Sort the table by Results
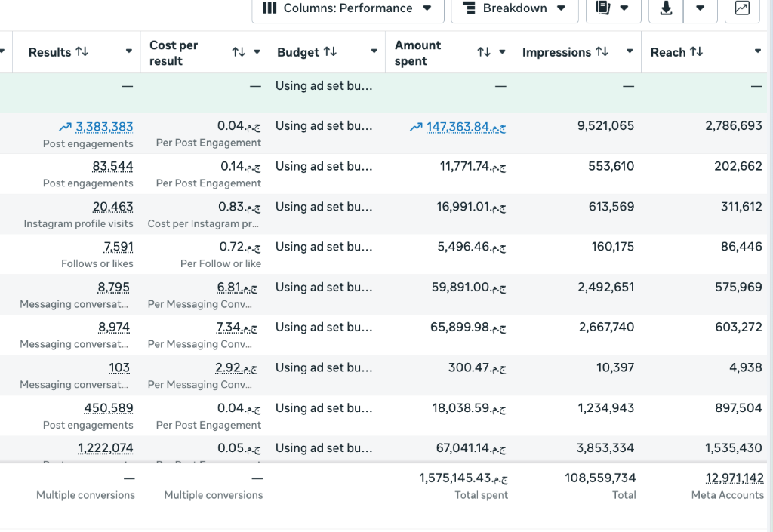This screenshot has width=773, height=532. pos(82,52)
